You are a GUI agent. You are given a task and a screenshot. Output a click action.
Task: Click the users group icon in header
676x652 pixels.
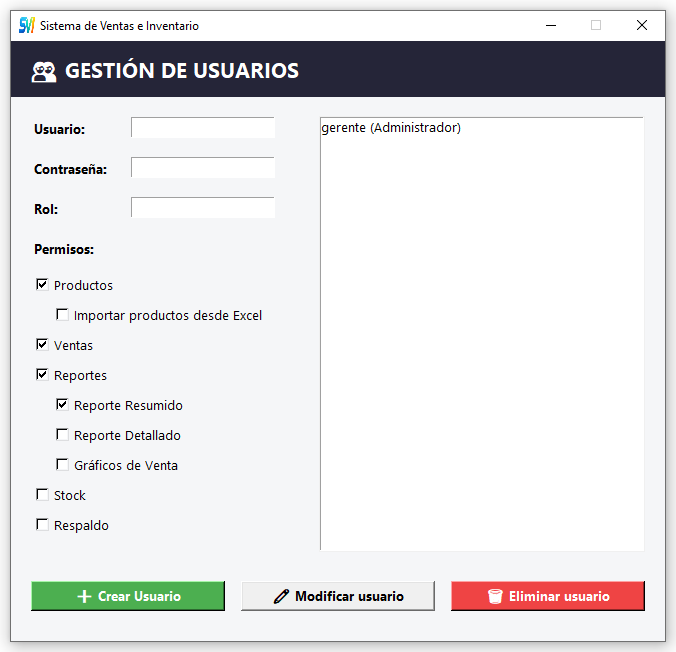click(x=44, y=72)
